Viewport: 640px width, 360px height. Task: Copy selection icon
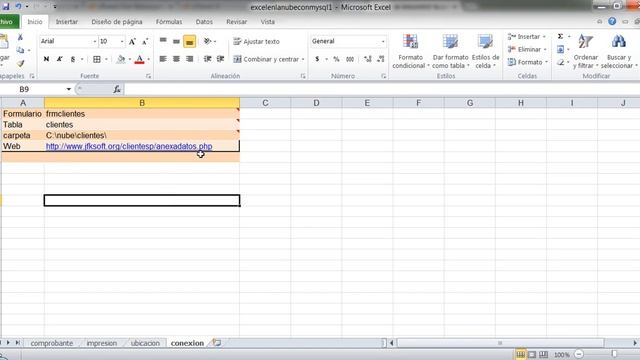click(20, 50)
